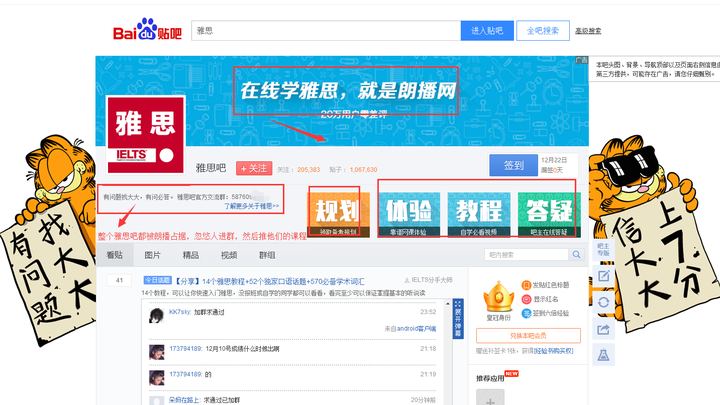Click KK7sky's avatar thumbnail
The height and width of the screenshot is (405, 720).
click(x=157, y=315)
